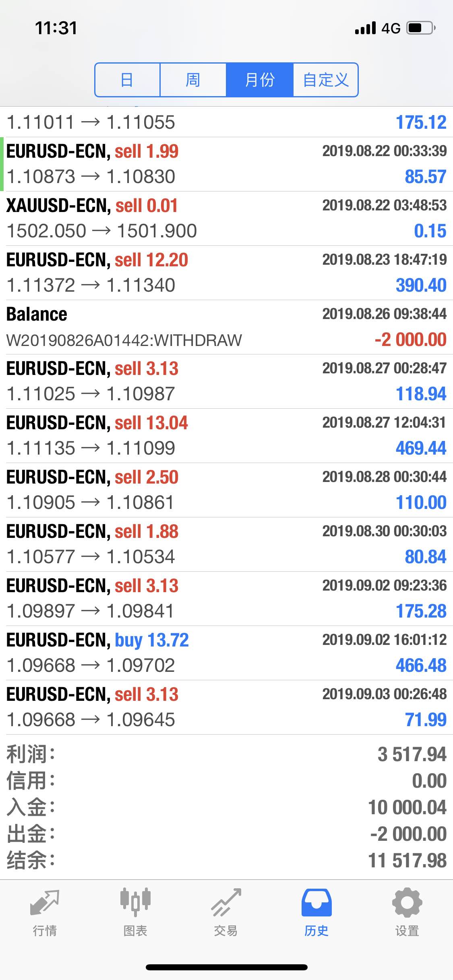Open the Balance WITHDRAW -2 000.00 entry
The image size is (453, 980).
pyautogui.click(x=226, y=327)
